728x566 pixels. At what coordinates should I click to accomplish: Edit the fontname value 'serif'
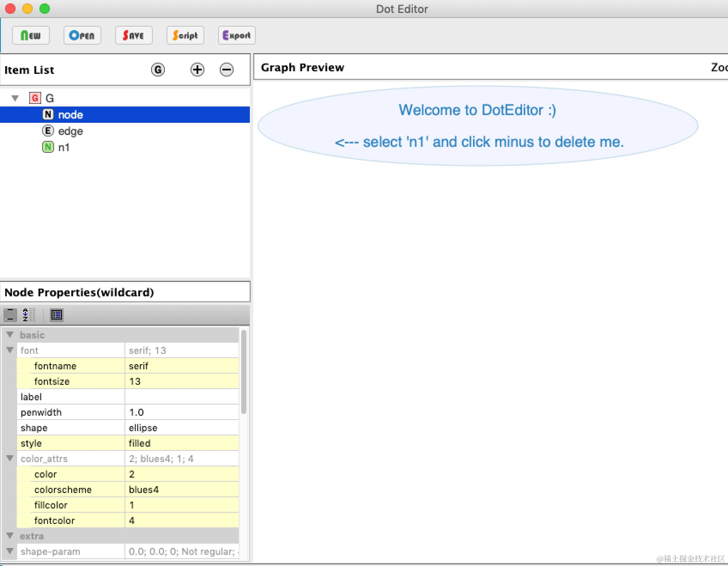(182, 366)
